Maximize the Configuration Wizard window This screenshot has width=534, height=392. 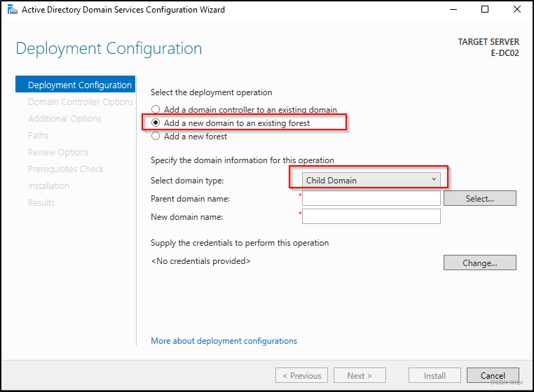485,10
